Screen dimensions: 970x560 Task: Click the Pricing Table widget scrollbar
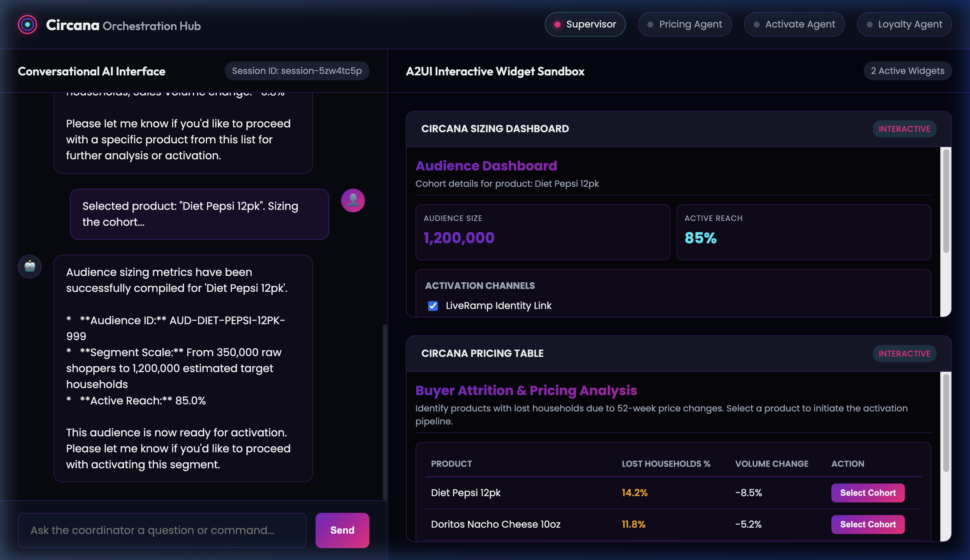946,423
